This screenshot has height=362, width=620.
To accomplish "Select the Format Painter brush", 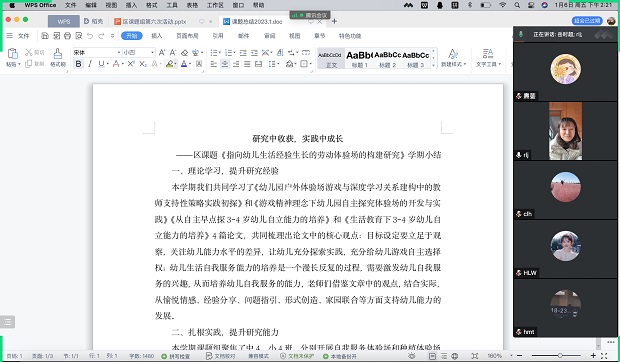I will pos(58,54).
